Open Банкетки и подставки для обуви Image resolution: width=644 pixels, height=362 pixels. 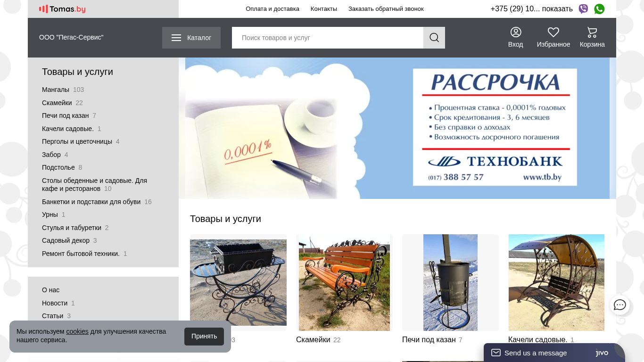(91, 202)
